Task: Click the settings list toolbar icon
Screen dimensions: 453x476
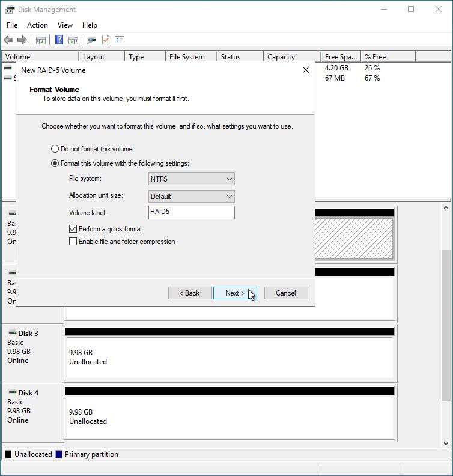Action: [x=120, y=40]
